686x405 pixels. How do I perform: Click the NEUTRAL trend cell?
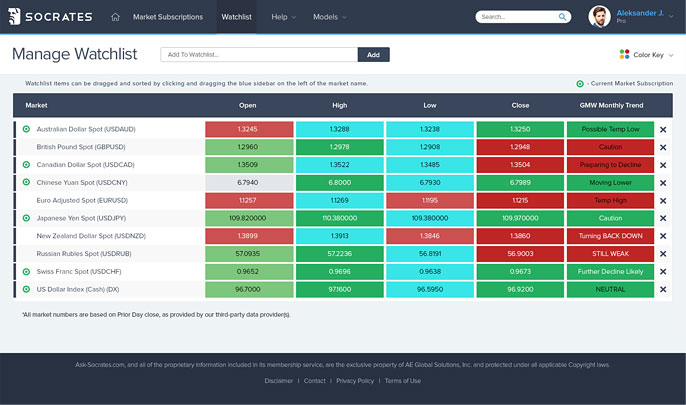[x=610, y=289]
